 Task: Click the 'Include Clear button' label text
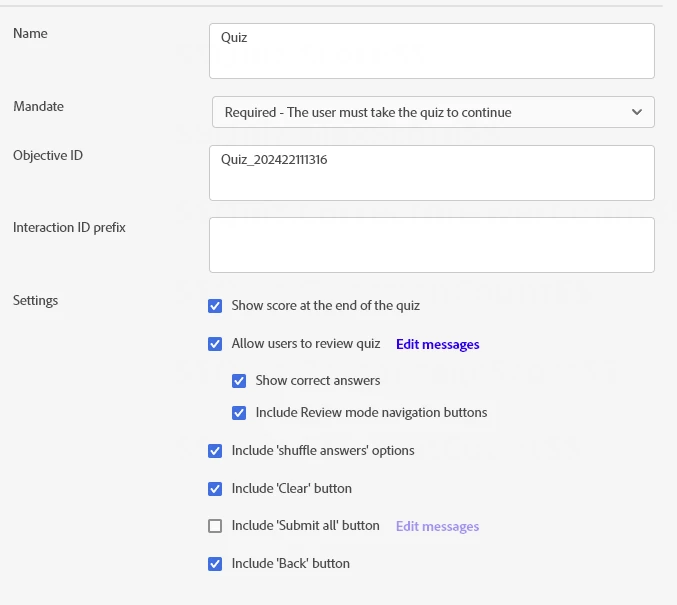pos(291,489)
